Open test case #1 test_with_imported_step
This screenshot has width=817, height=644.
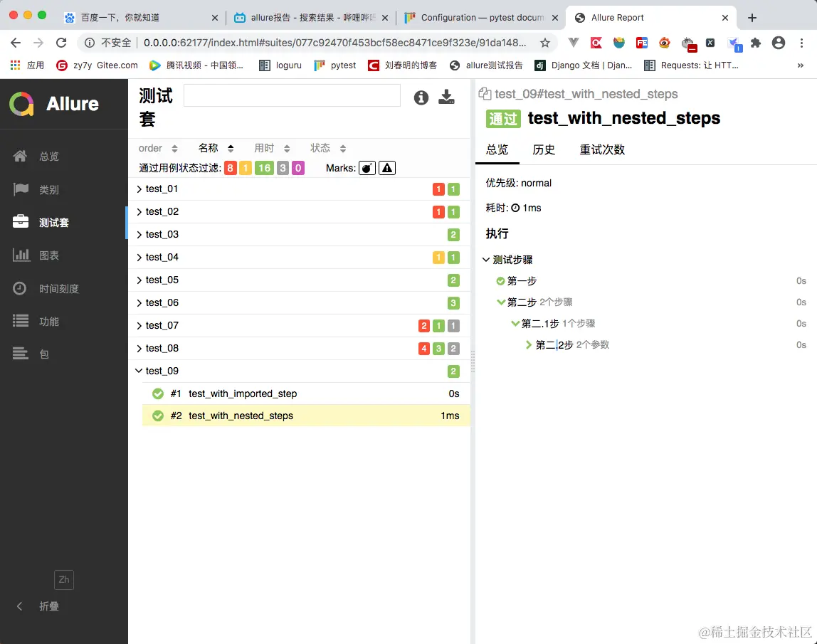[x=306, y=394]
